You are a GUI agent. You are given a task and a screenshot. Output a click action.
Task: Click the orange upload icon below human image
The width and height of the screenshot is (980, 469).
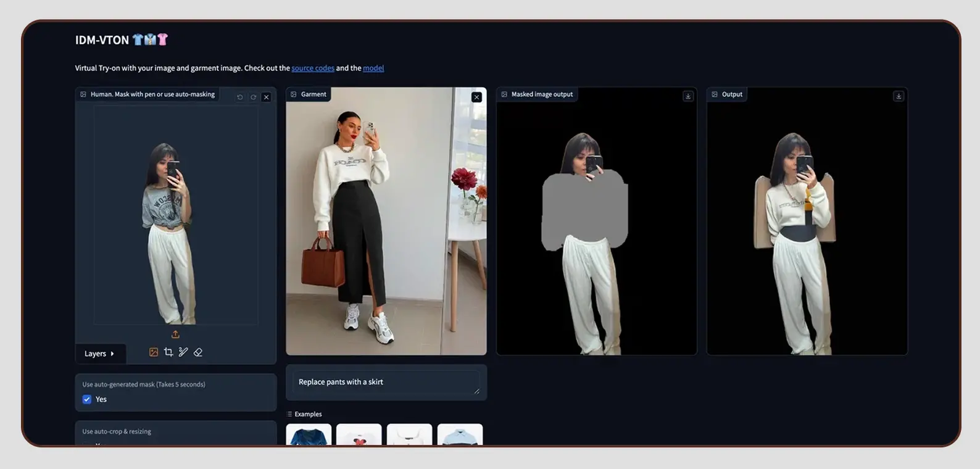tap(175, 334)
